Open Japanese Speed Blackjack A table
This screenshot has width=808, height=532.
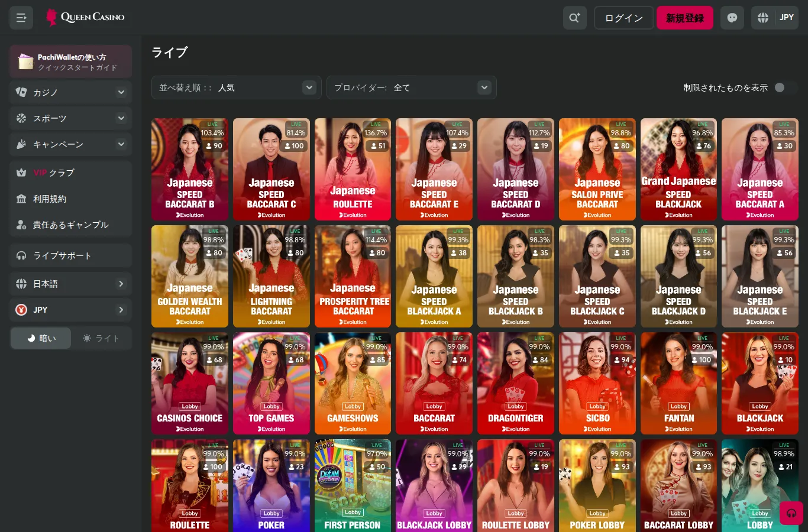click(434, 276)
